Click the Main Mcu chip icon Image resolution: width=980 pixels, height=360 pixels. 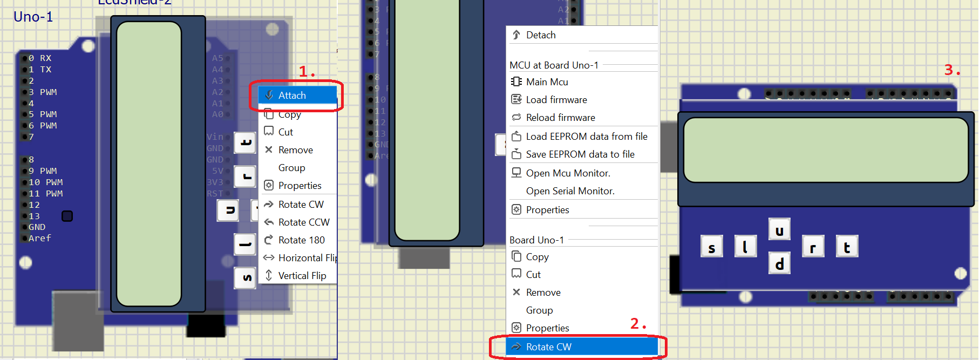(x=516, y=81)
